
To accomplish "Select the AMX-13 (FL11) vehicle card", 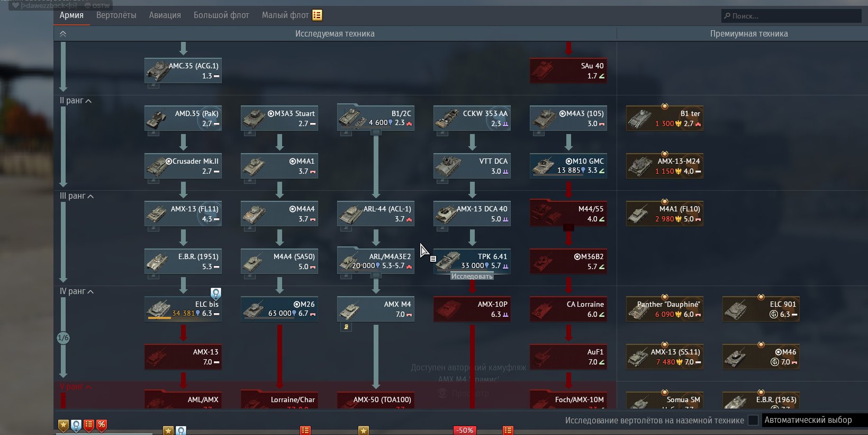I will coord(183,214).
